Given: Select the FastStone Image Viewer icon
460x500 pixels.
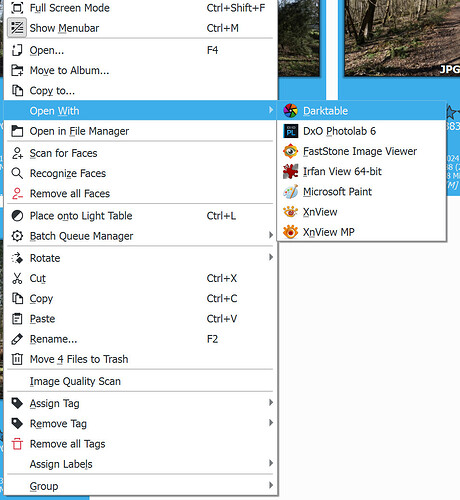Looking at the screenshot, I should pyautogui.click(x=290, y=151).
